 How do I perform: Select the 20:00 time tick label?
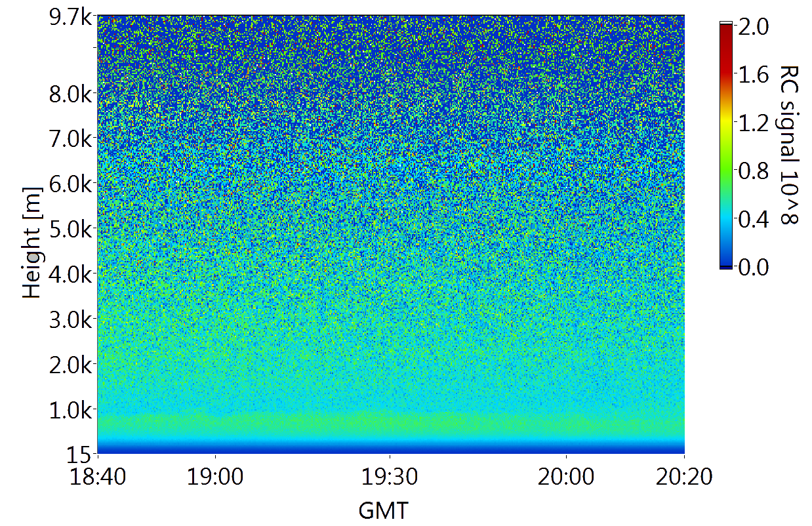566,477
